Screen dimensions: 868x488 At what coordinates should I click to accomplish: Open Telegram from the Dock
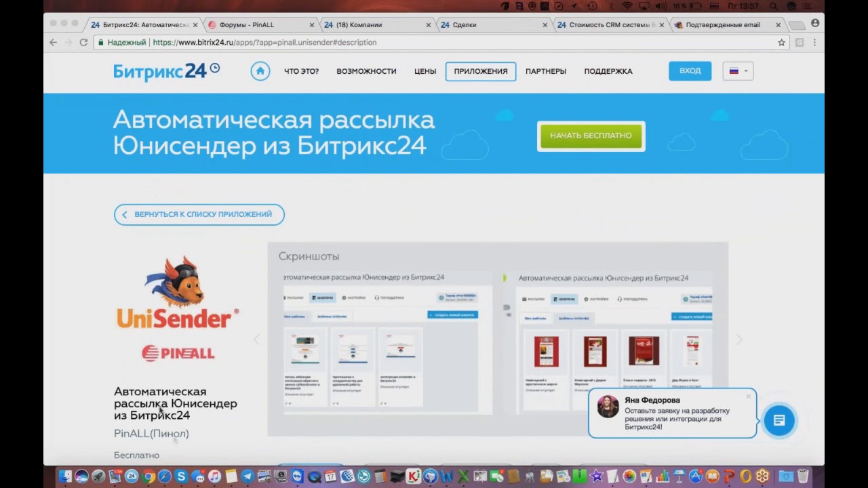(248, 476)
